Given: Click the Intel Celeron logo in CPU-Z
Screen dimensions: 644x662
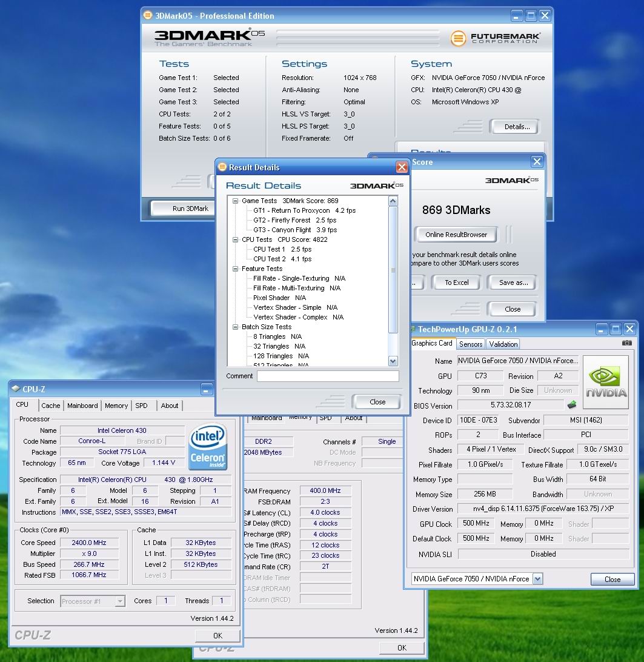Looking at the screenshot, I should click(208, 447).
